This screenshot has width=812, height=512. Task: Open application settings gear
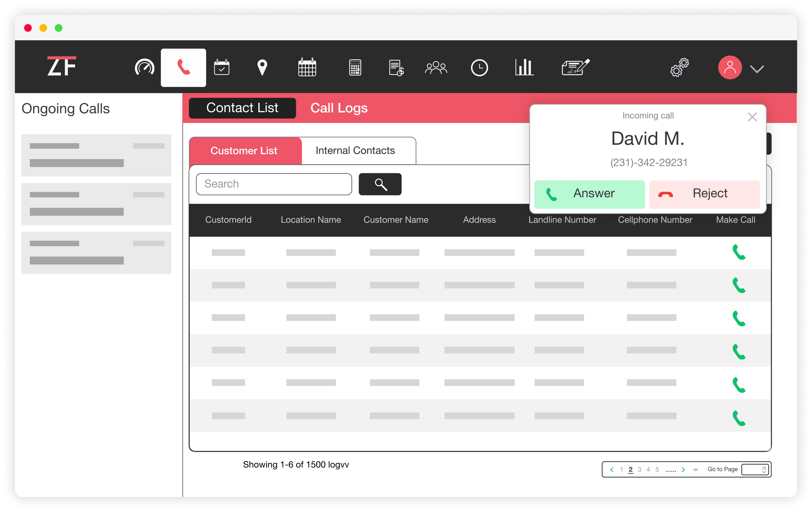680,67
